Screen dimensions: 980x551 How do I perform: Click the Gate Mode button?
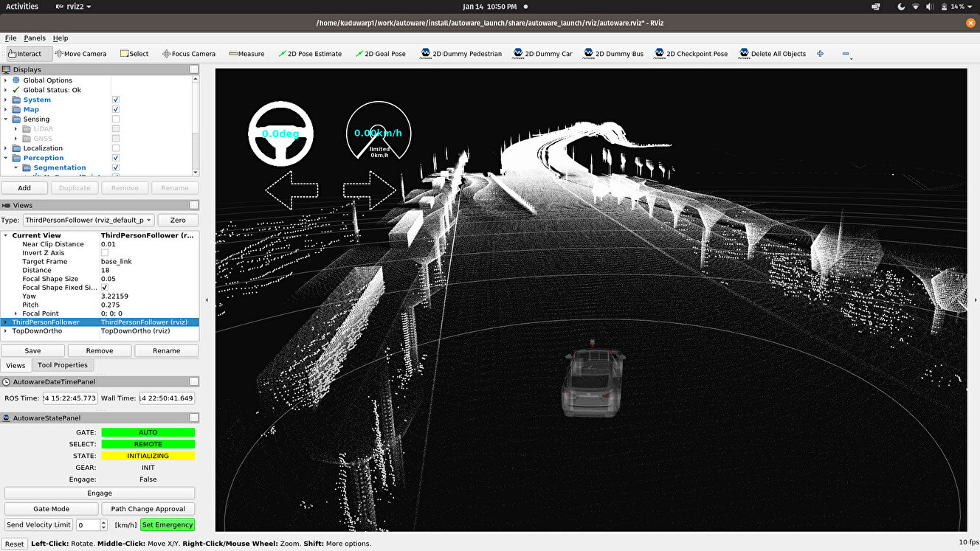(x=52, y=509)
